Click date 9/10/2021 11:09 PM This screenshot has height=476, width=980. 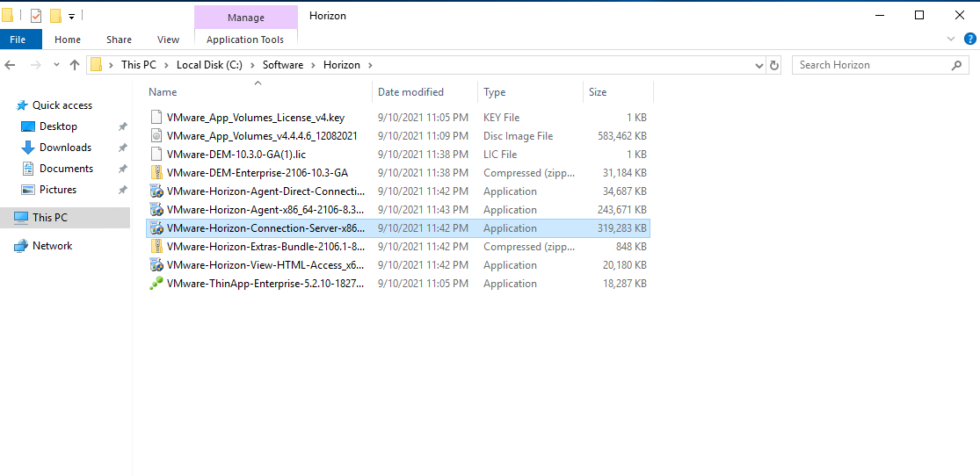[x=423, y=135]
